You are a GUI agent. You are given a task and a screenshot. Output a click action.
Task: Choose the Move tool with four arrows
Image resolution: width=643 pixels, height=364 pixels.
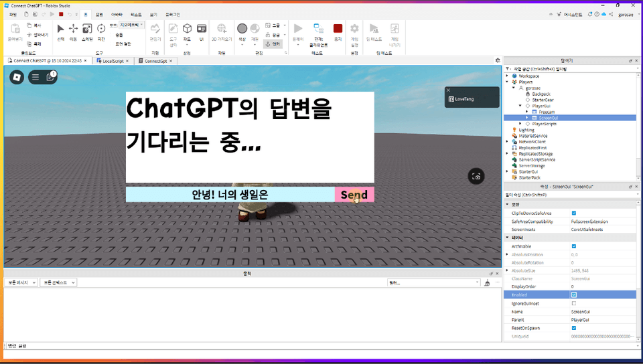click(x=74, y=28)
